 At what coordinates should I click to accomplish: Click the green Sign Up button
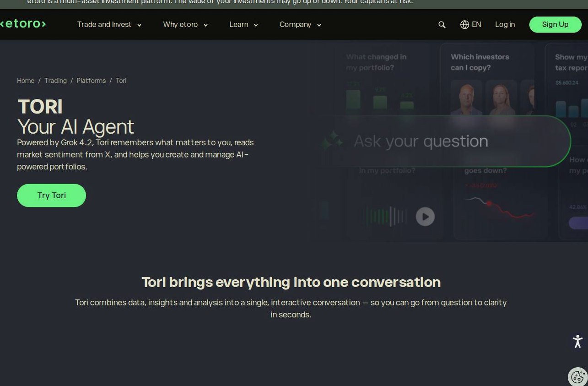pyautogui.click(x=555, y=25)
